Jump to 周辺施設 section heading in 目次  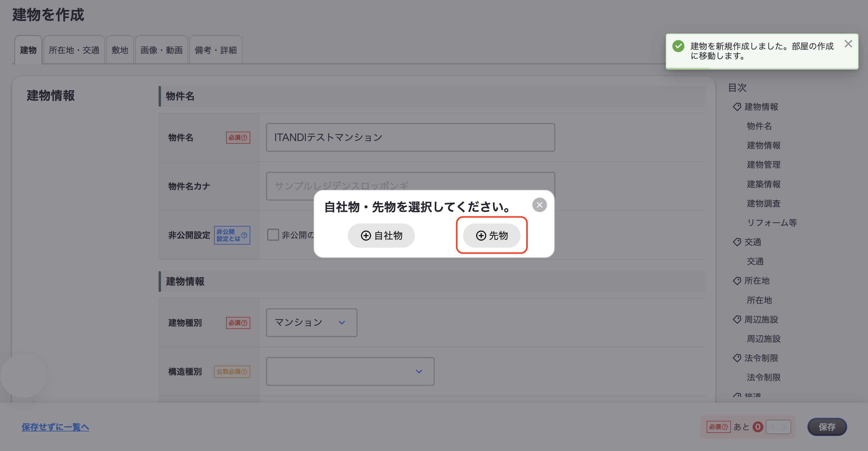tap(761, 319)
